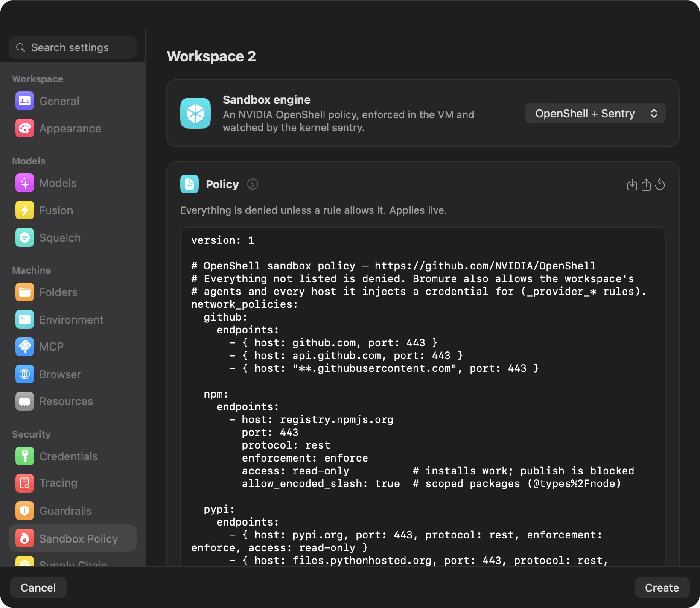This screenshot has height=608, width=700.
Task: Open Appearance via its palette icon
Action: tap(25, 129)
